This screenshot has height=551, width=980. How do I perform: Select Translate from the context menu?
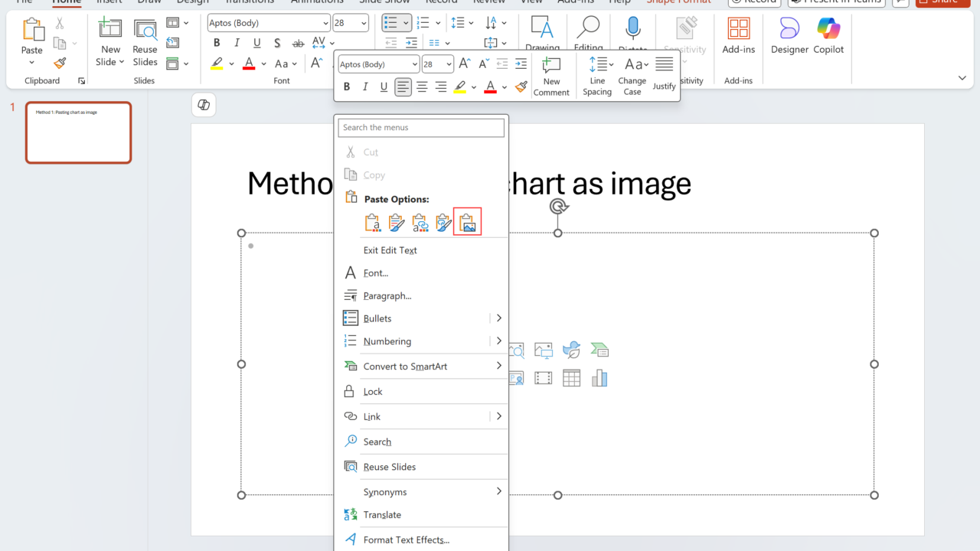382,515
